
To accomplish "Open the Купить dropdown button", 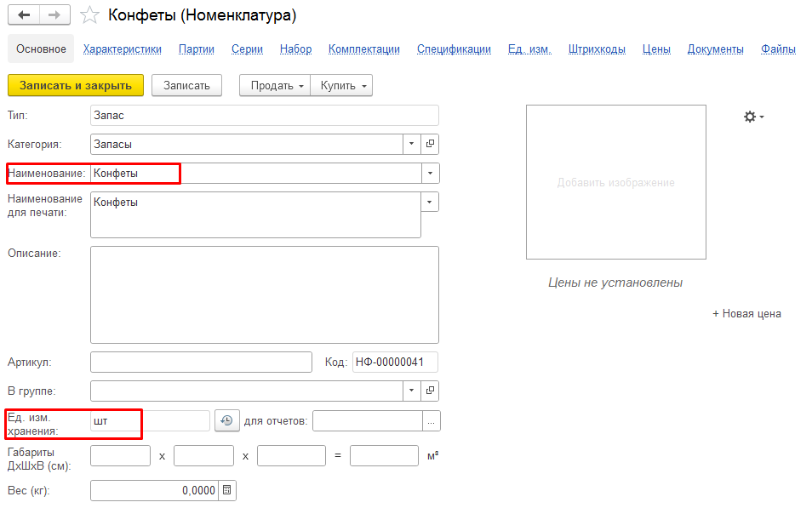I will click(x=341, y=85).
